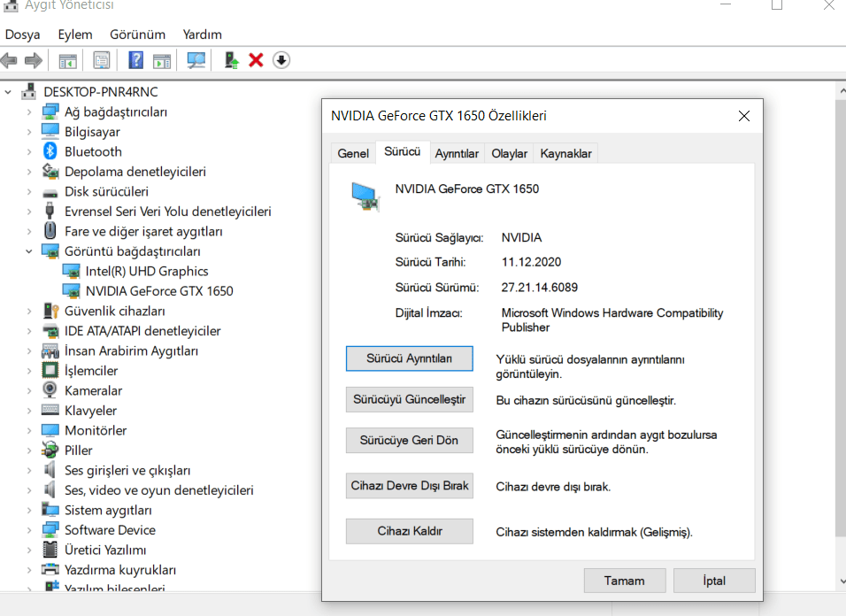Switch to the Olaylar tab
Image resolution: width=846 pixels, height=616 pixels.
[510, 154]
